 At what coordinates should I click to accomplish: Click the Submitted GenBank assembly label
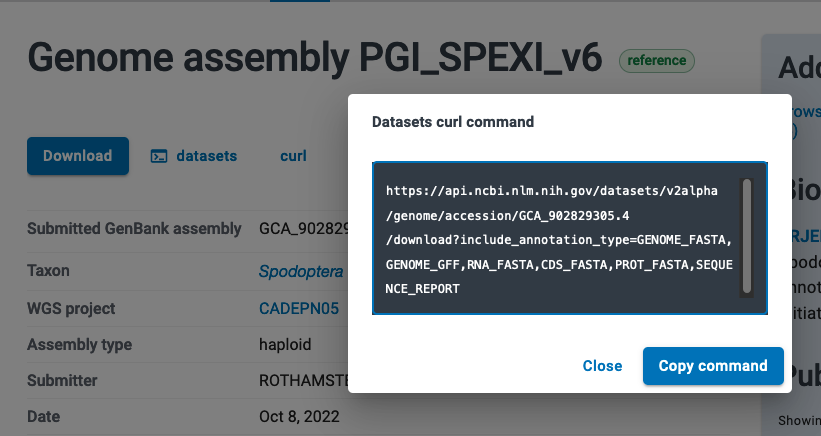click(134, 229)
